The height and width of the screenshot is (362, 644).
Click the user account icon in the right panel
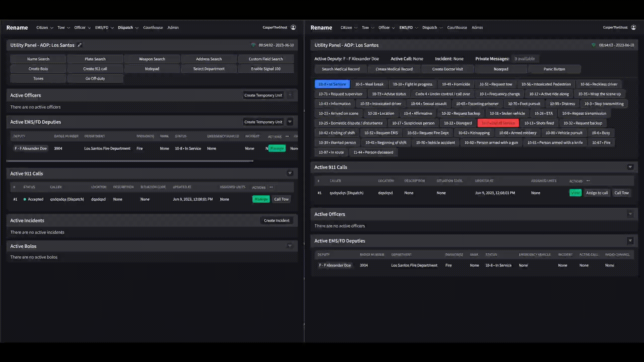click(x=634, y=27)
